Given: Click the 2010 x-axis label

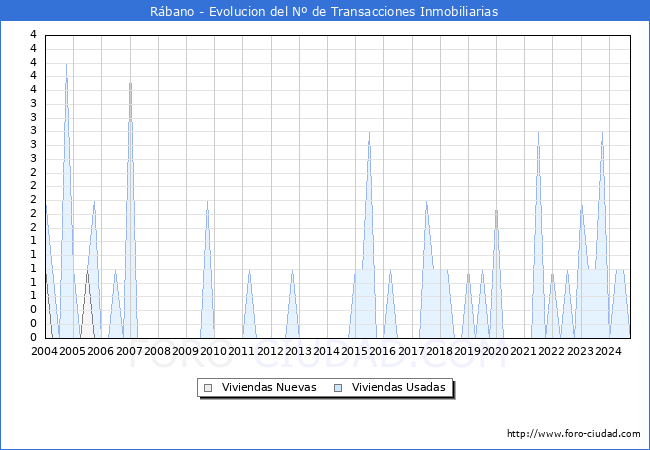Looking at the screenshot, I should pos(213,351).
